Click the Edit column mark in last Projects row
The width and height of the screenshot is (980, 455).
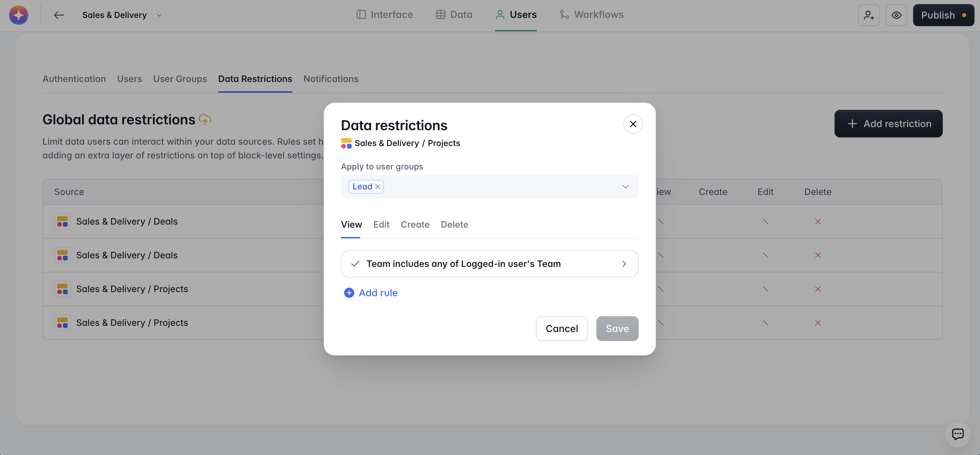click(x=766, y=323)
